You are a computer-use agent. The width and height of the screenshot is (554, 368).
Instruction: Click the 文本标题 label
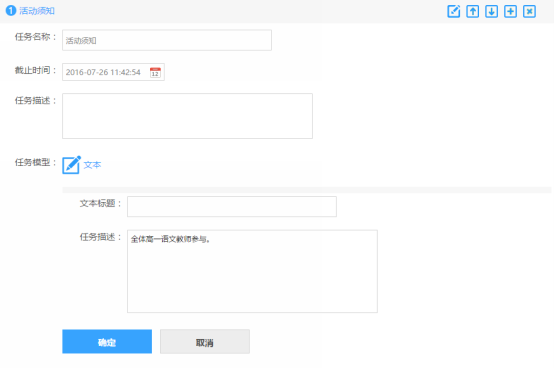(100, 203)
